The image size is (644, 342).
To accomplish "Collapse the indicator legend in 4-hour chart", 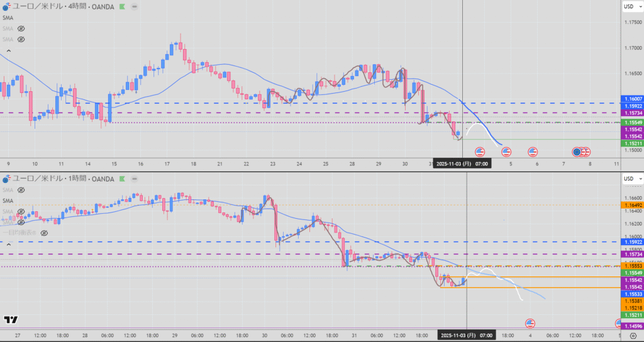I will [x=9, y=49].
